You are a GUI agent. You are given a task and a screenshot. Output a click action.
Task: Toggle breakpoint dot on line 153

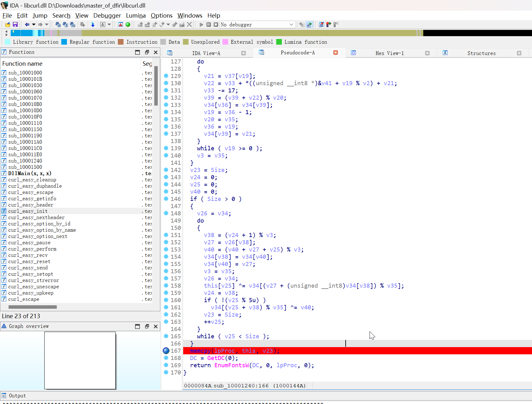[x=166, y=249]
